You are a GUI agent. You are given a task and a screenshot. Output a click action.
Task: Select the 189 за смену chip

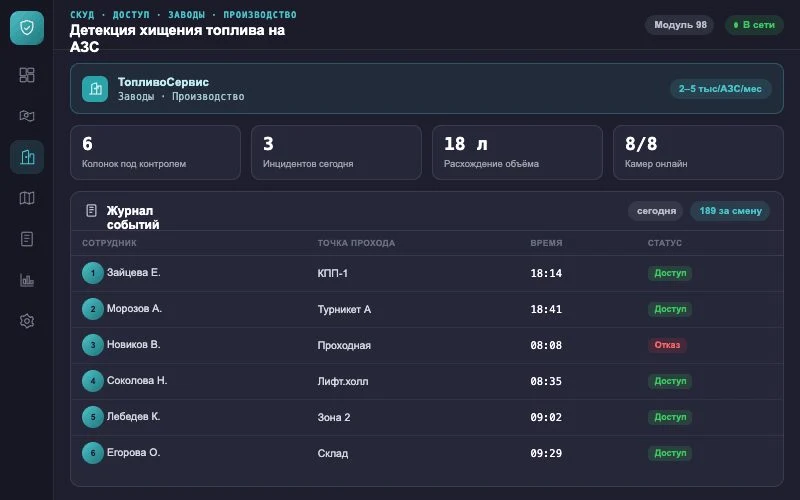tap(730, 211)
